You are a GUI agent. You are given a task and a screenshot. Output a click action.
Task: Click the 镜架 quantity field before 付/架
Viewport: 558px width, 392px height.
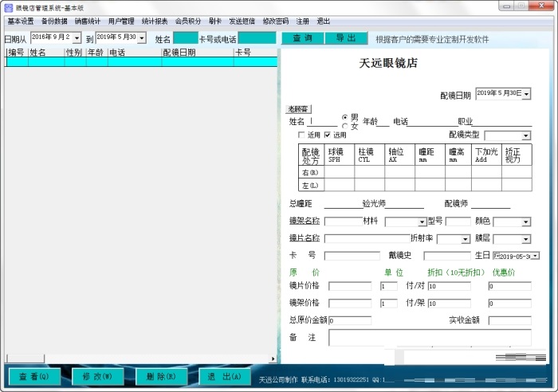click(x=389, y=303)
